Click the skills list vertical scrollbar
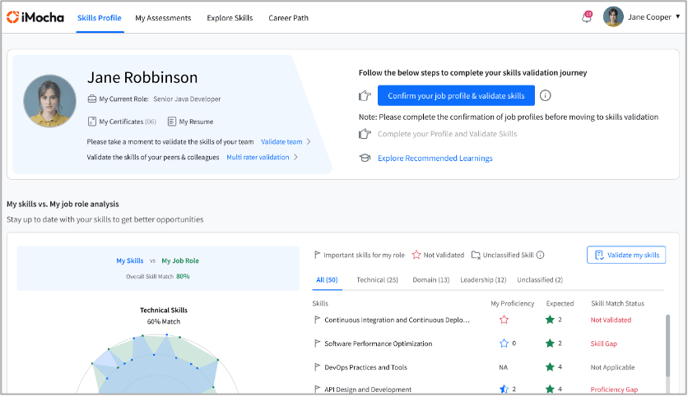Image resolution: width=688 pixels, height=396 pixels. (668, 346)
